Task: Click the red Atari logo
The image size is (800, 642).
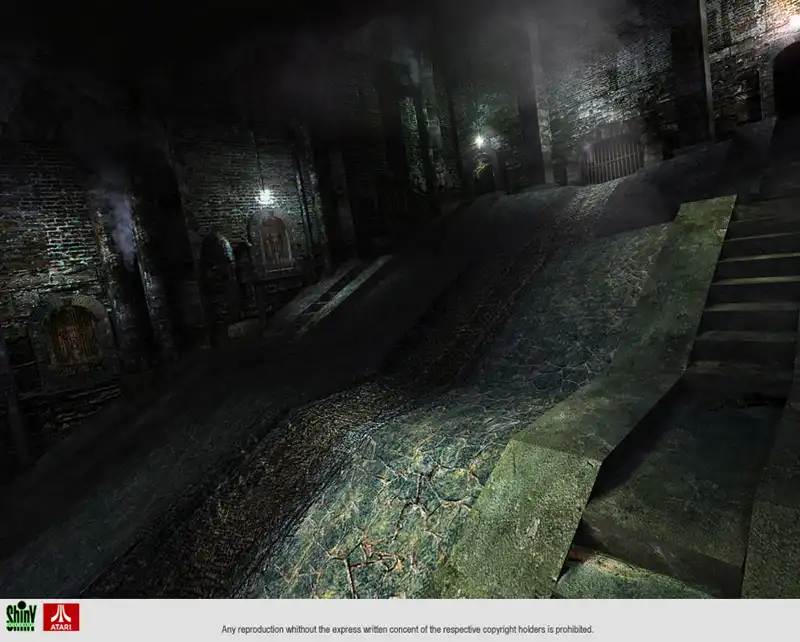Action: 61,616
